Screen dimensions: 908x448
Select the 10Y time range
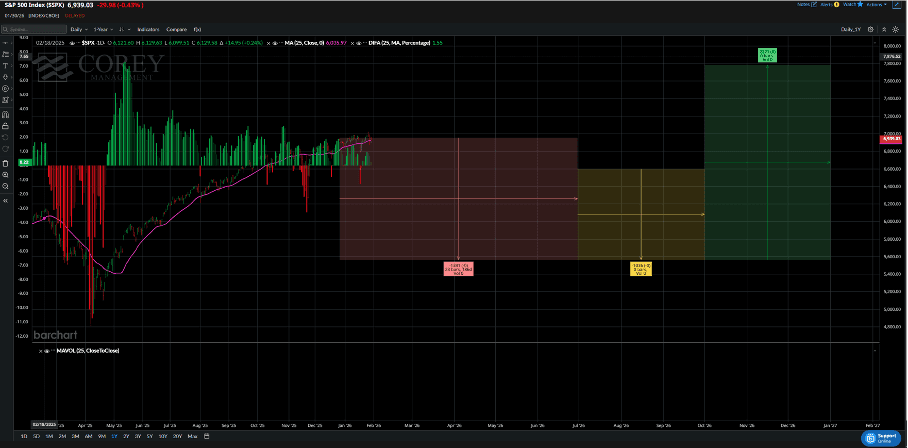[163, 436]
